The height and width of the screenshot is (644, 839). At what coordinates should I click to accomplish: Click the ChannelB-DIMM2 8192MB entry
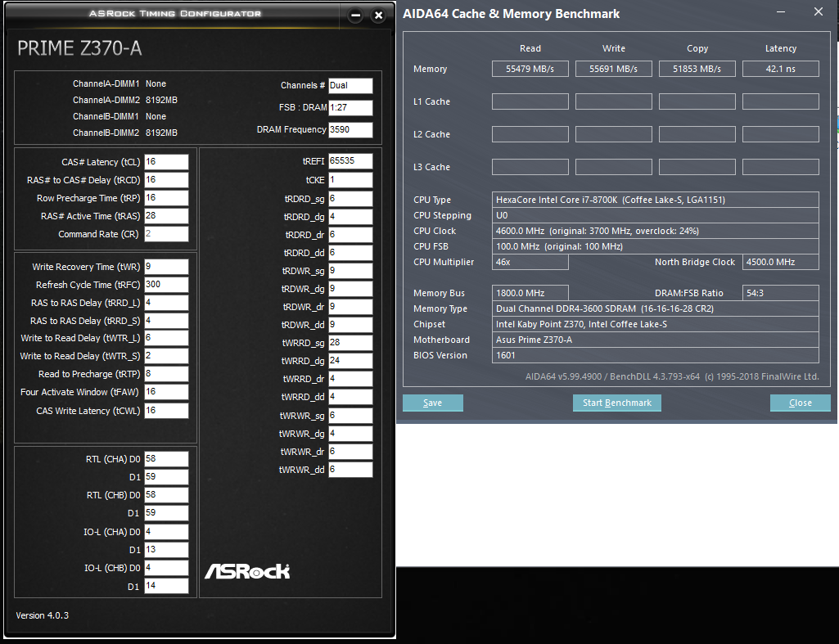point(125,133)
